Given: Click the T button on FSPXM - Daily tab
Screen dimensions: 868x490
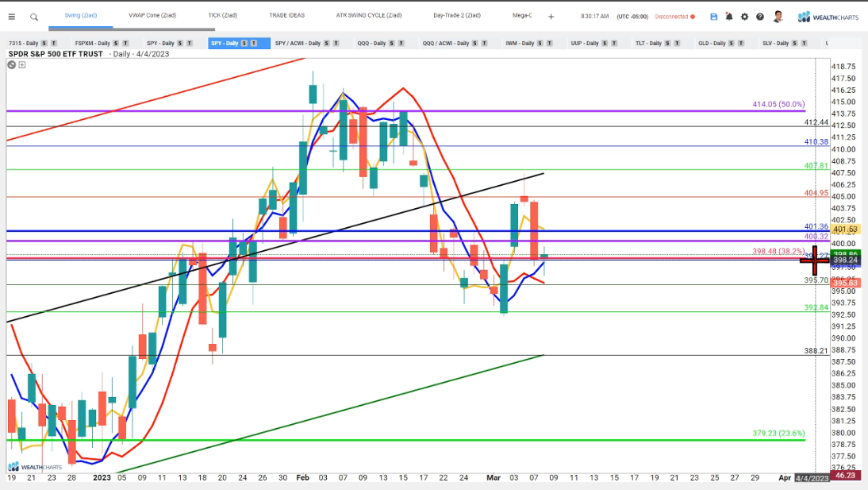Looking at the screenshot, I should 125,43.
